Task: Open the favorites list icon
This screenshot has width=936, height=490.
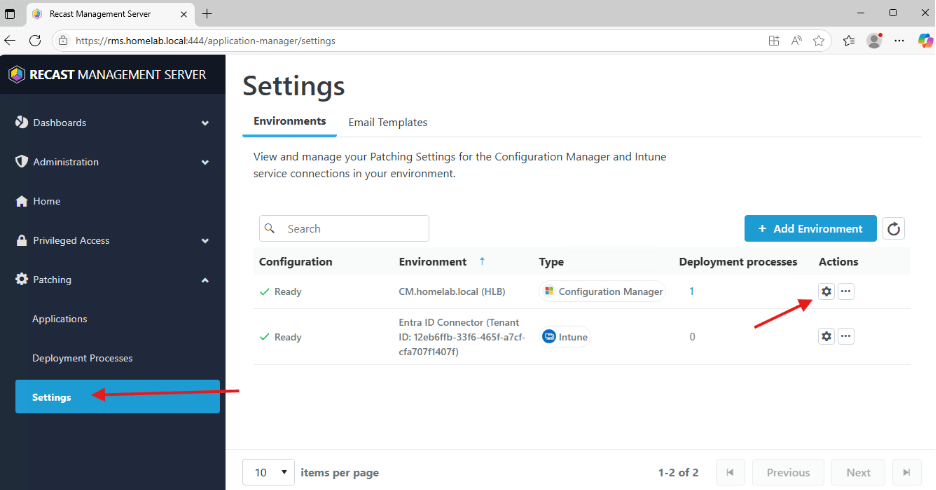Action: [x=849, y=41]
